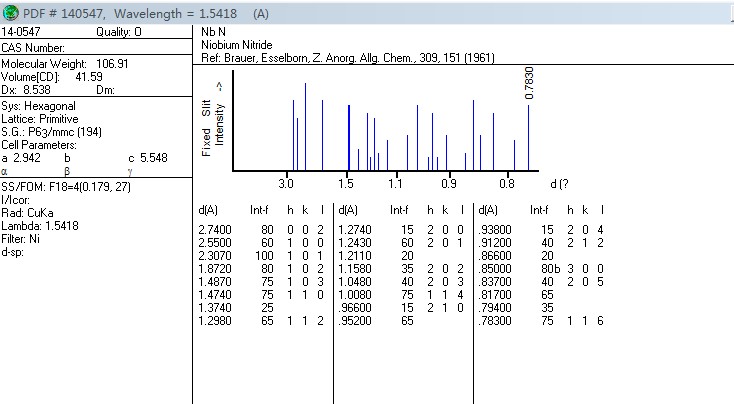The image size is (734, 404).
Task: Select the card number 14-0547
Action: coord(21,32)
